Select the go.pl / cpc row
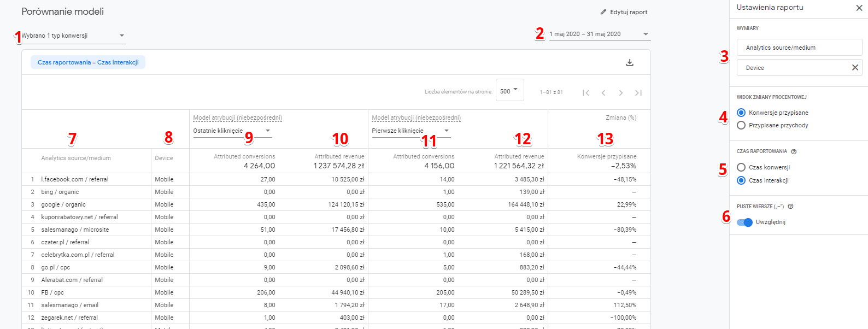868x329 pixels. [336, 267]
